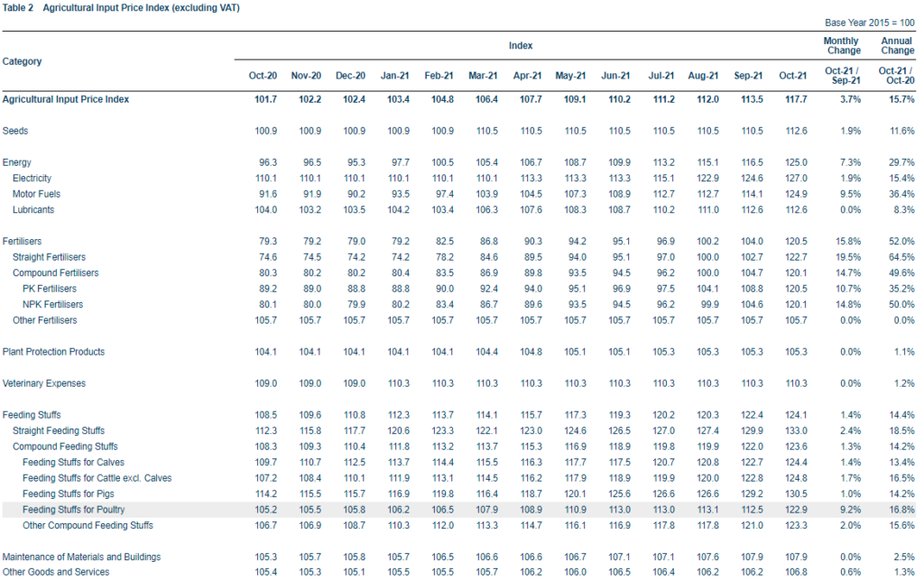Screen dimensions: 924x580
Task: Click the Agricultural Input Price Index row label
Action: pos(66,99)
